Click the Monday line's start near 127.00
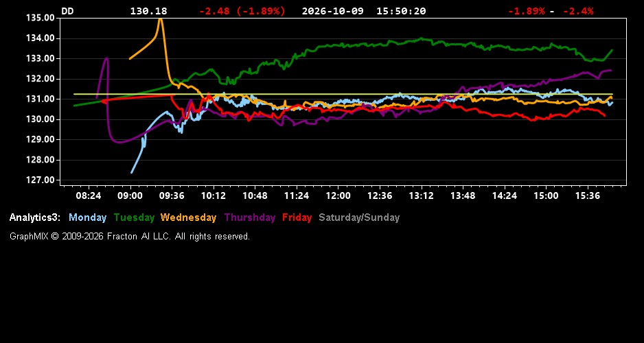The height and width of the screenshot is (343, 644). coord(131,173)
